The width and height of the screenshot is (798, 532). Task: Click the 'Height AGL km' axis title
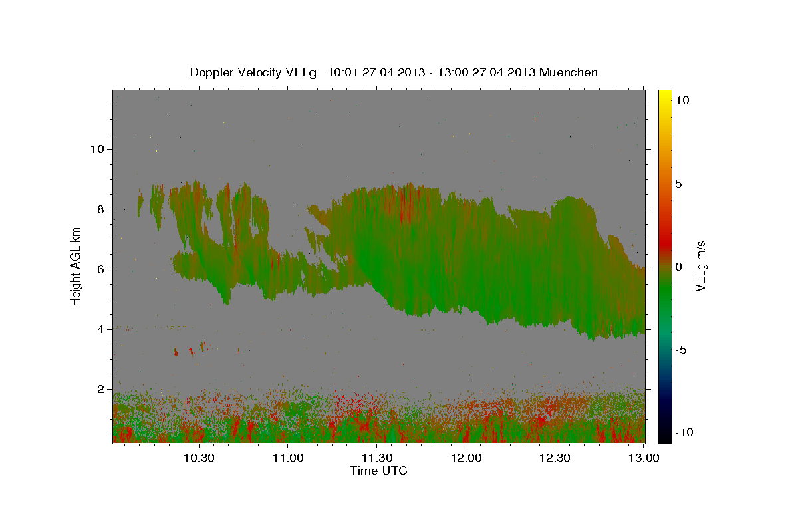coord(76,267)
